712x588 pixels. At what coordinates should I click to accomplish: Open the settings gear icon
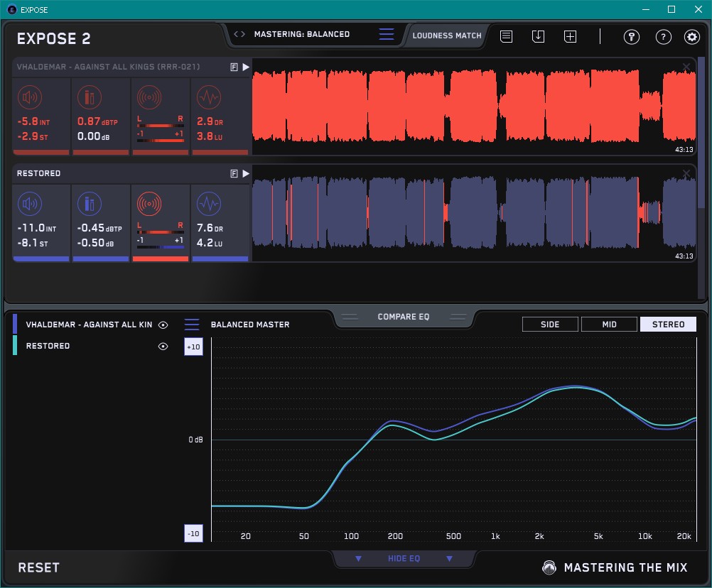pyautogui.click(x=691, y=37)
